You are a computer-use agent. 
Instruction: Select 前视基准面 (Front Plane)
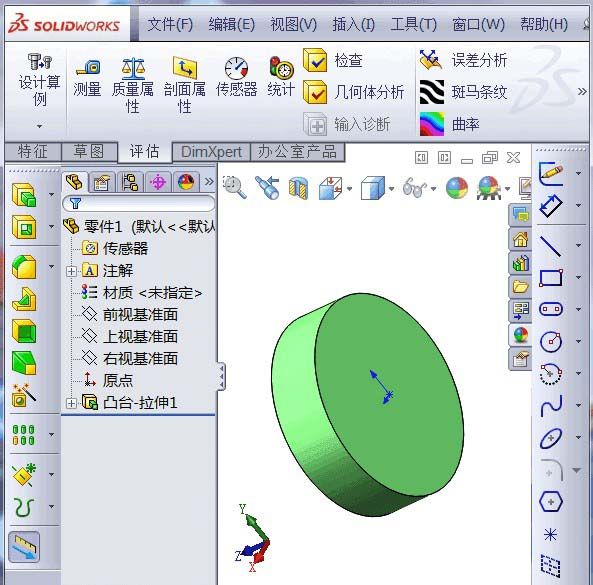(x=130, y=315)
